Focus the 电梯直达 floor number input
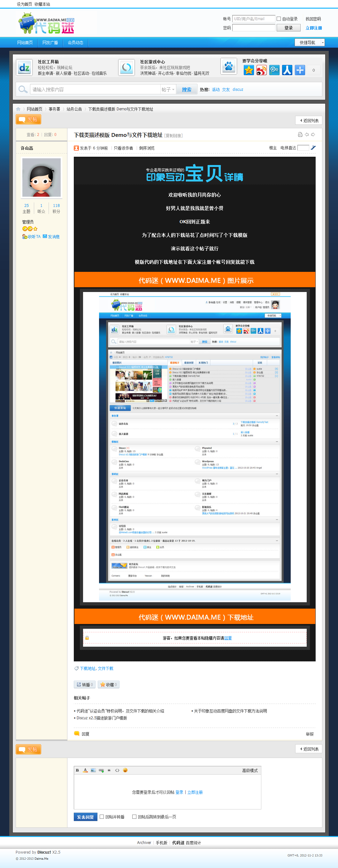 coord(303,147)
